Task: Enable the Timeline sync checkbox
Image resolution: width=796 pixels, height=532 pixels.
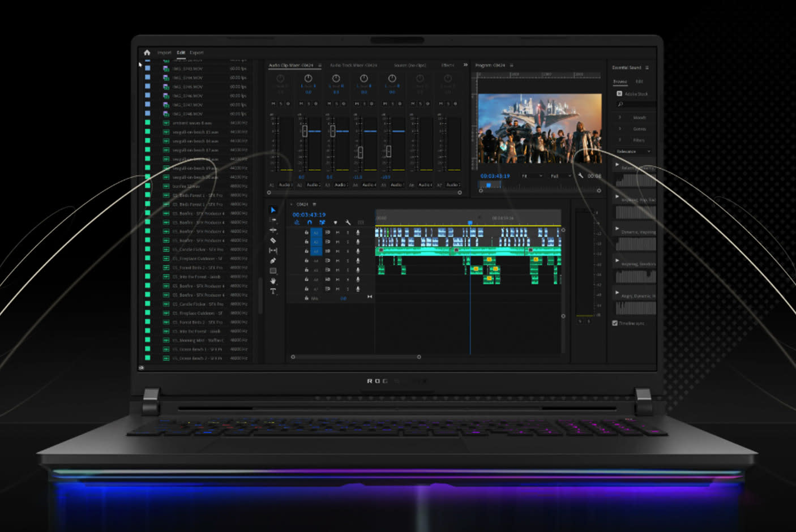Action: pos(615,323)
